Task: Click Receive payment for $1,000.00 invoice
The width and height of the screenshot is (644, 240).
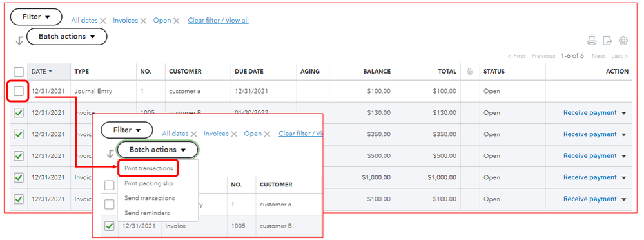Action: click(x=590, y=177)
